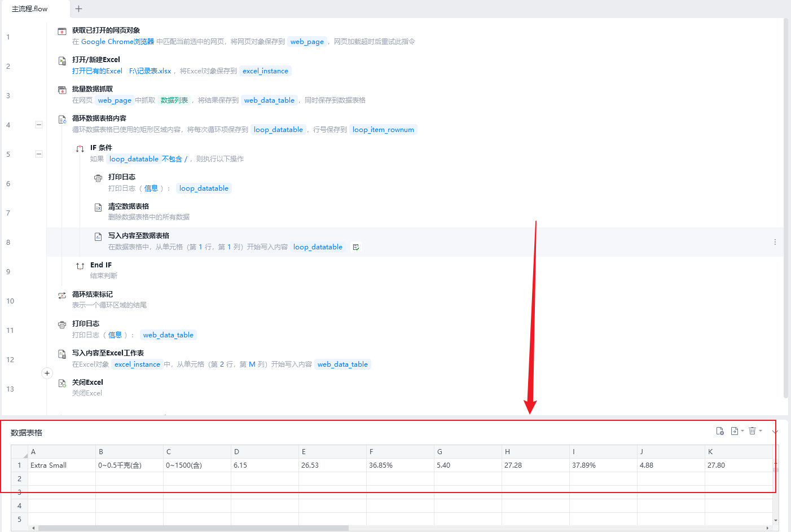Click the 信息 log level link on line 6

[x=151, y=188]
